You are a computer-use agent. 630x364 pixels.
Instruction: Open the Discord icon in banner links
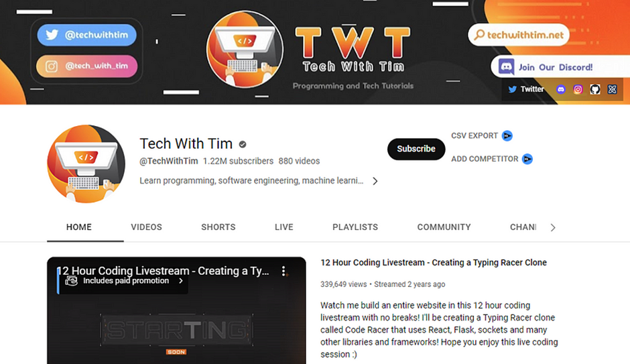tap(560, 90)
